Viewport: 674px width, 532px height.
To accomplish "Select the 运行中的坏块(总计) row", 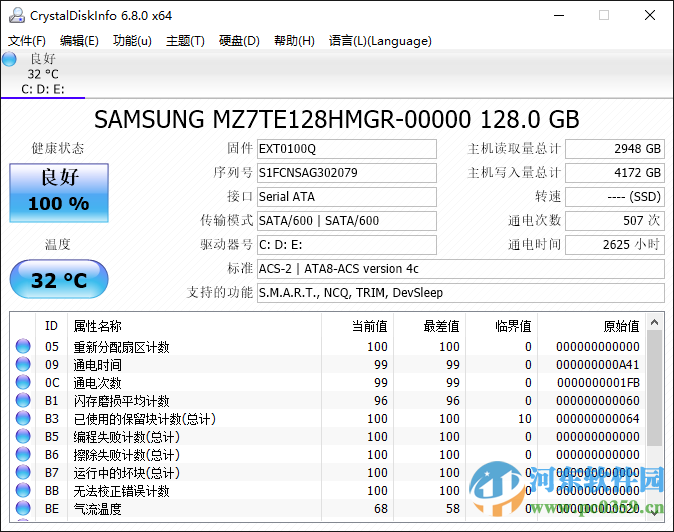I will [328, 473].
